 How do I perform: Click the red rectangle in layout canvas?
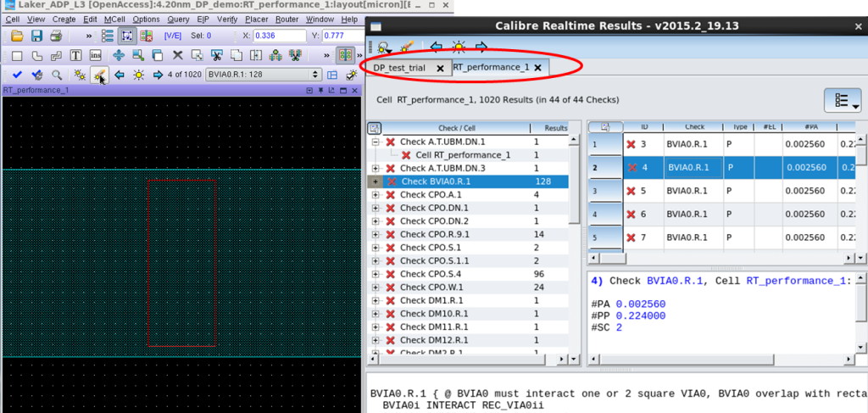[181, 262]
